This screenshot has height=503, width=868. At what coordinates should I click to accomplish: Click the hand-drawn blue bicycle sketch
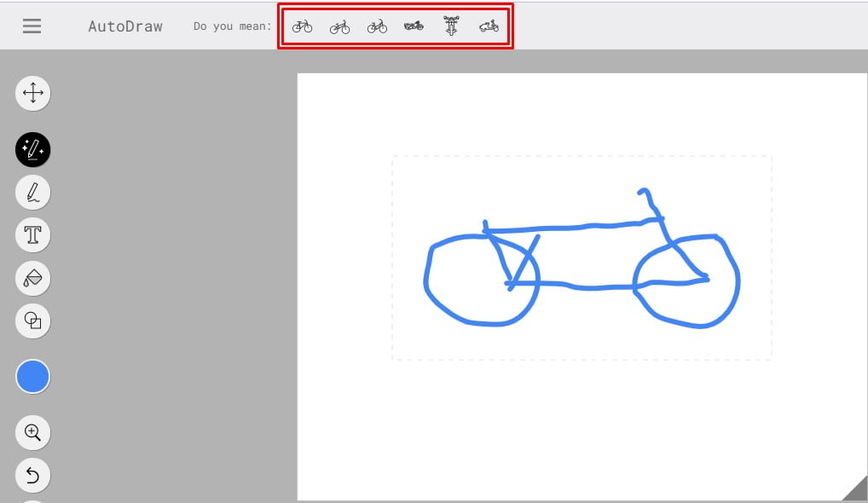click(582, 259)
